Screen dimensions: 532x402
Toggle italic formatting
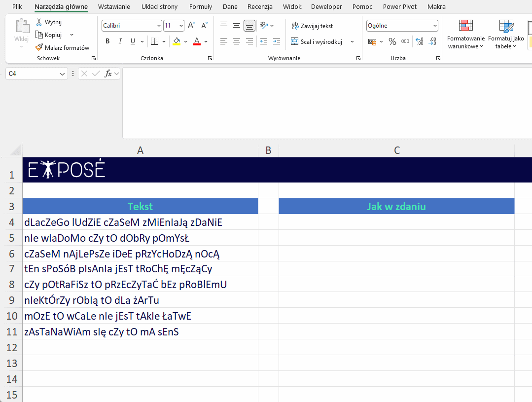click(x=120, y=41)
